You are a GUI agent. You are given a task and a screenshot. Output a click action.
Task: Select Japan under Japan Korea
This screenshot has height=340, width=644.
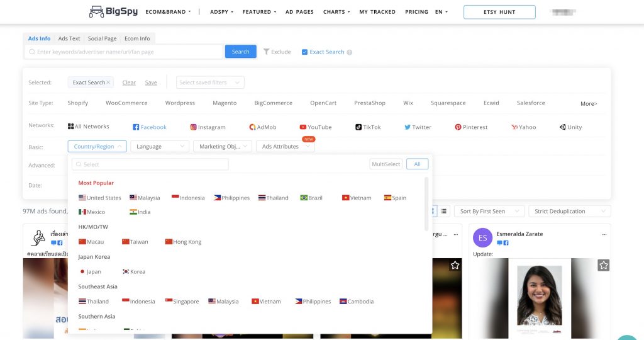[x=90, y=272]
